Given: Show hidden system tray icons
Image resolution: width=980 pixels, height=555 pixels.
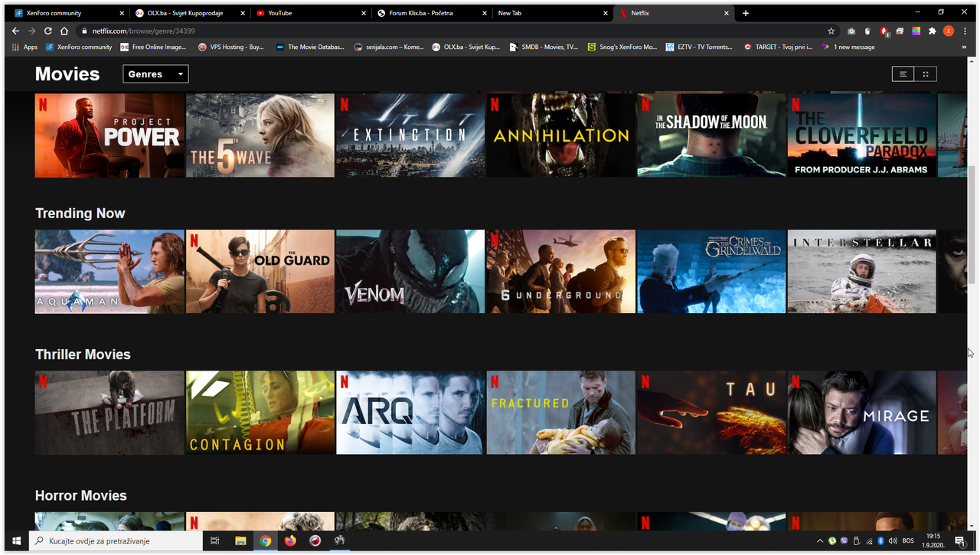Looking at the screenshot, I should (820, 541).
